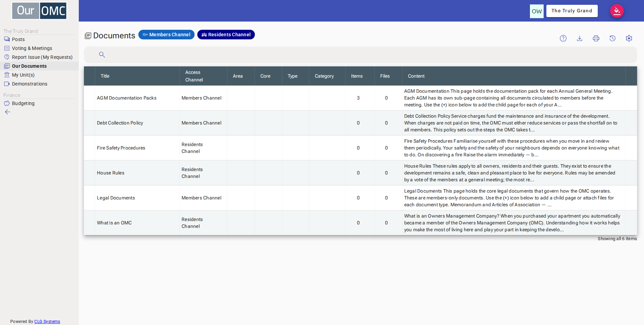The height and width of the screenshot is (325, 644).
Task: Click the Demonstrations video icon
Action: 7,84
